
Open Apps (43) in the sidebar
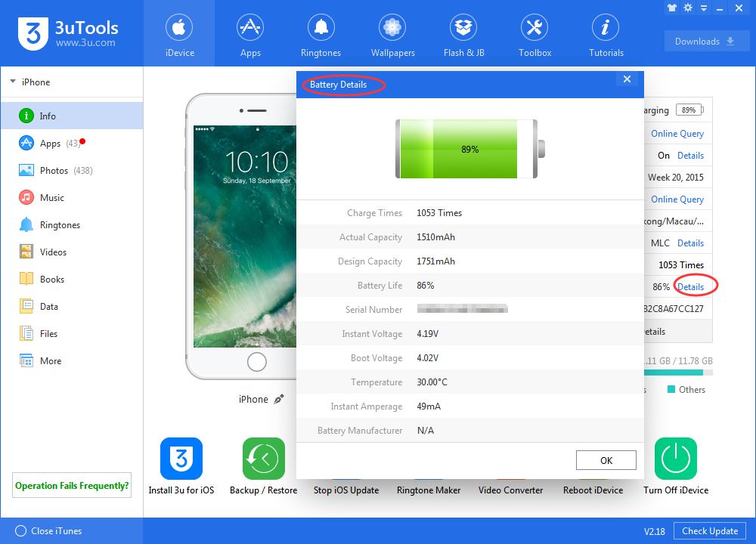pyautogui.click(x=72, y=143)
